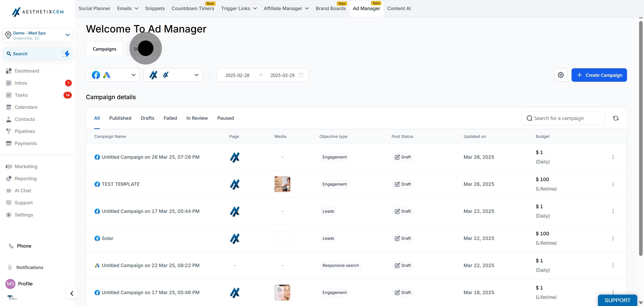644x306 pixels.
Task: Open three-dot menu for Solar campaign
Action: point(613,238)
